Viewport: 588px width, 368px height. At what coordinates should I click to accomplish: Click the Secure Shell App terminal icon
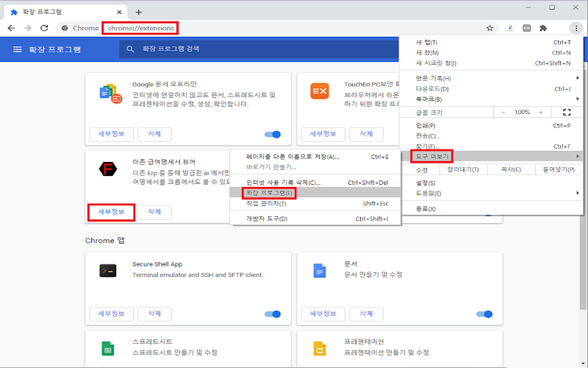108,271
